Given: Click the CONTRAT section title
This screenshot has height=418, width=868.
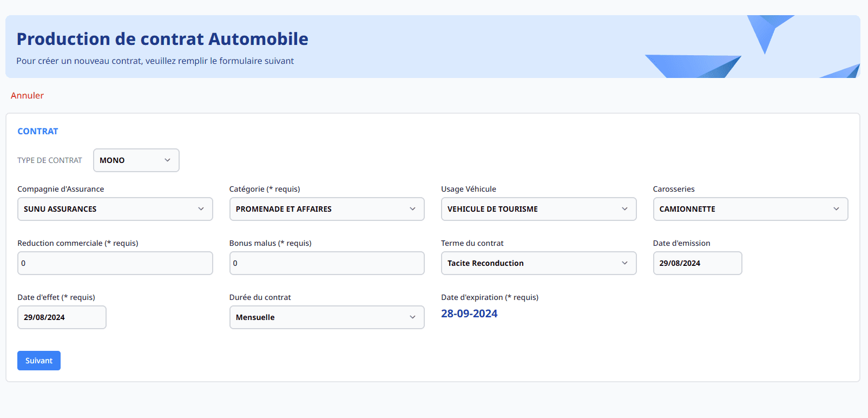Looking at the screenshot, I should [38, 131].
